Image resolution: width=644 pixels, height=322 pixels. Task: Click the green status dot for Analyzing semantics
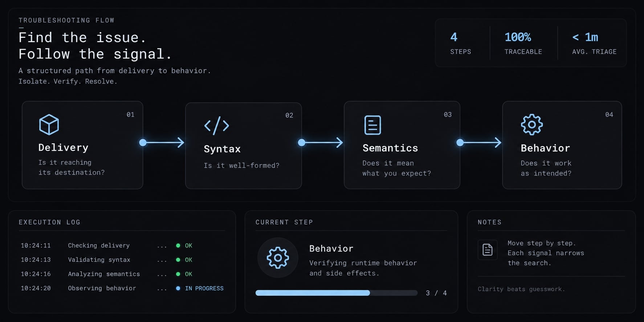pos(178,274)
